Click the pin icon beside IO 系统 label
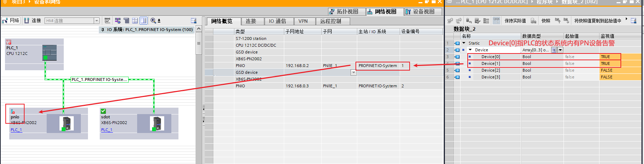644x164 pixels. 103,30
